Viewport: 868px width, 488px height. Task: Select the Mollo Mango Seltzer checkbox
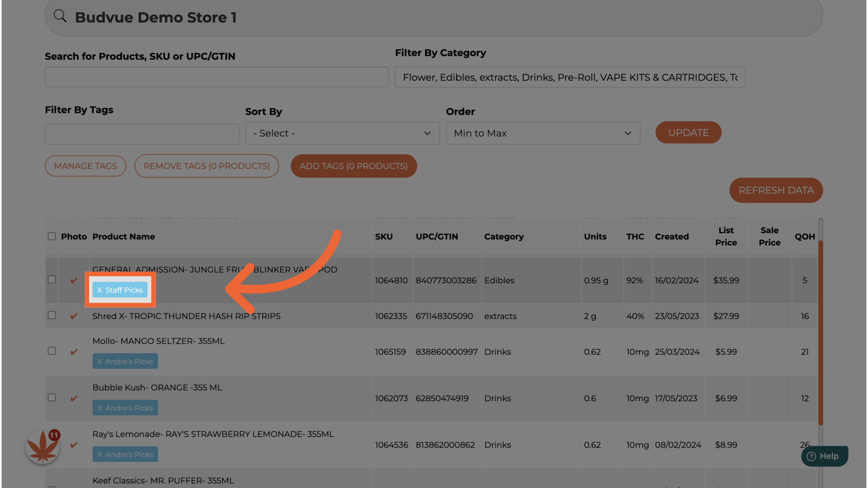pos(52,351)
